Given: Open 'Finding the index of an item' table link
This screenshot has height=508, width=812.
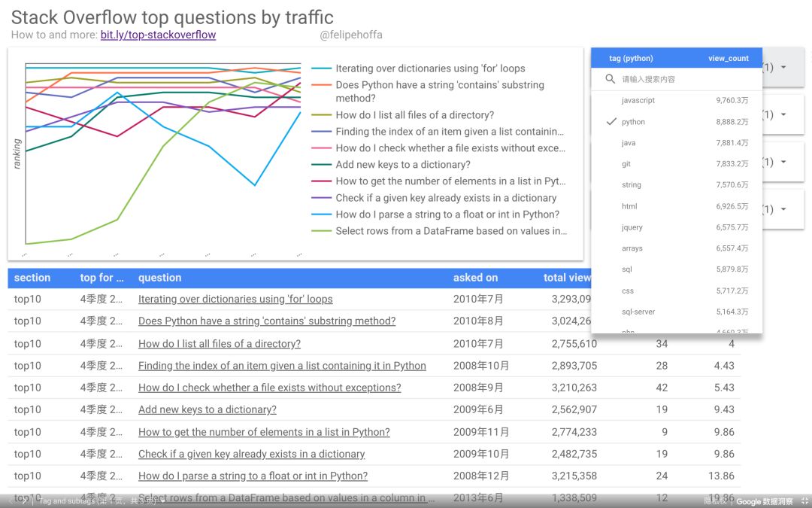Looking at the screenshot, I should click(282, 366).
